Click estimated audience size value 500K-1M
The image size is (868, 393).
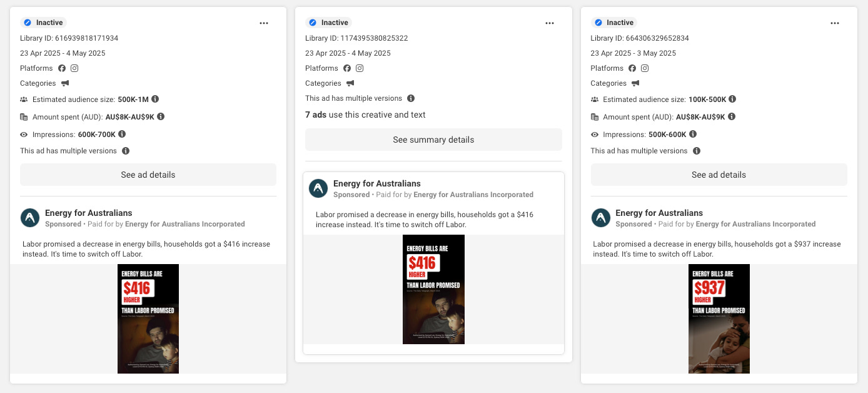(x=133, y=99)
